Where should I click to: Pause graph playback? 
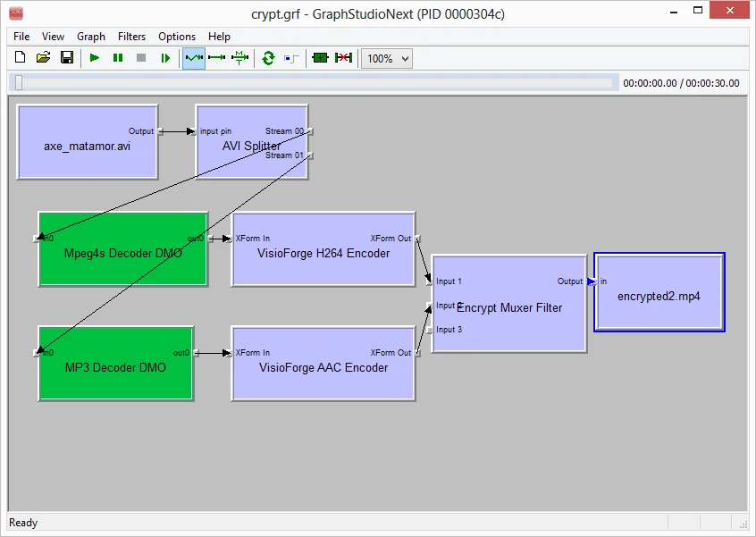117,57
